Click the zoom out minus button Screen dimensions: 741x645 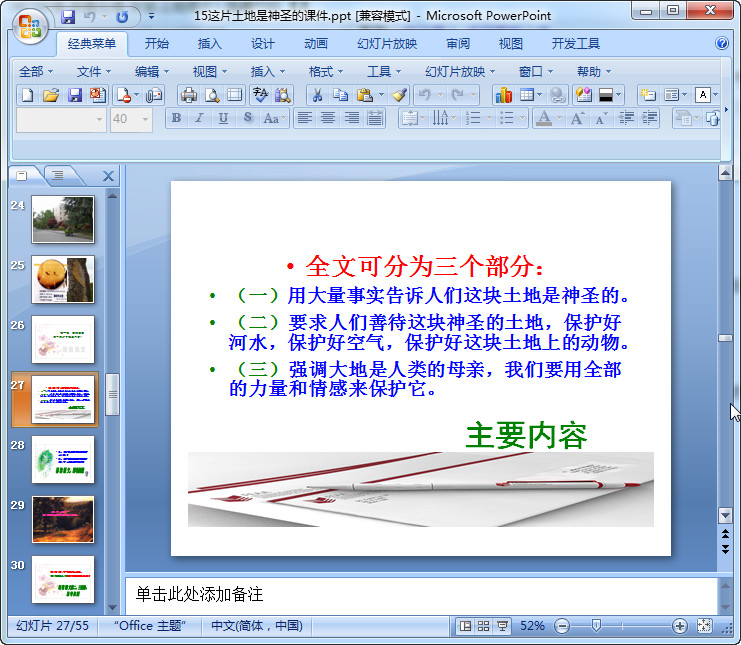click(562, 627)
